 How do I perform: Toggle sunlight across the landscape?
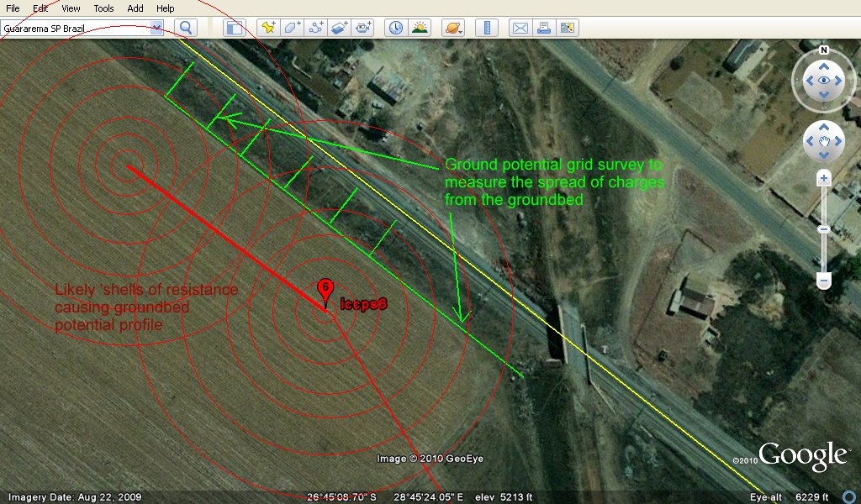420,28
